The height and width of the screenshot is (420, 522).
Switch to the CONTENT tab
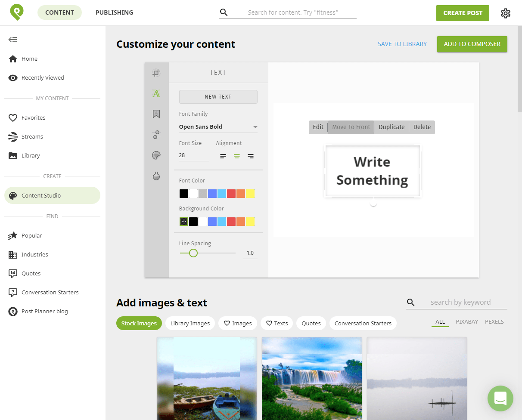point(59,12)
